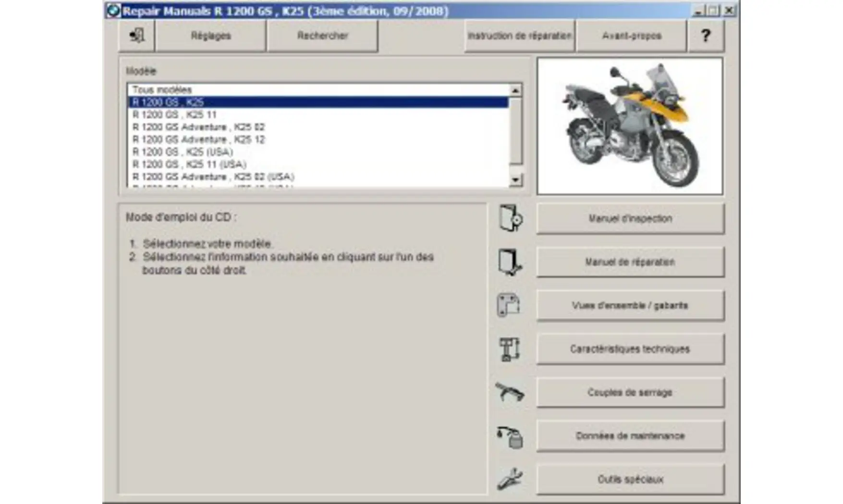The image size is (843, 504).
Task: Click the model list scroll down arrow
Action: 515,180
